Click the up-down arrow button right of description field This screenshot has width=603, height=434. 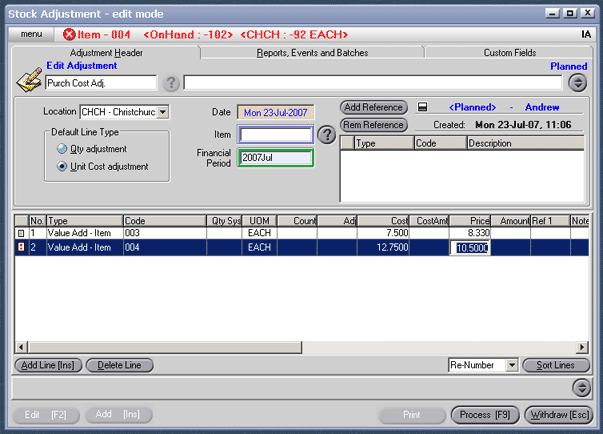click(x=578, y=83)
